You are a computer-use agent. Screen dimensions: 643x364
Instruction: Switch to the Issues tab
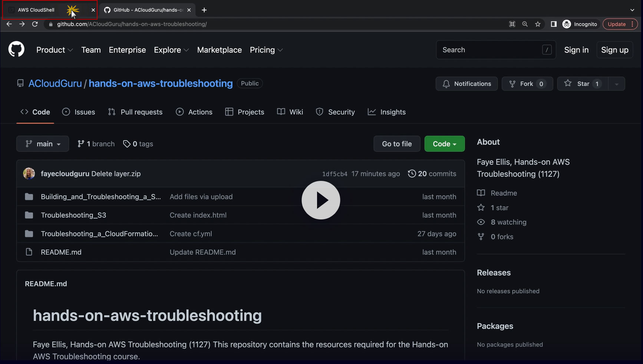79,112
